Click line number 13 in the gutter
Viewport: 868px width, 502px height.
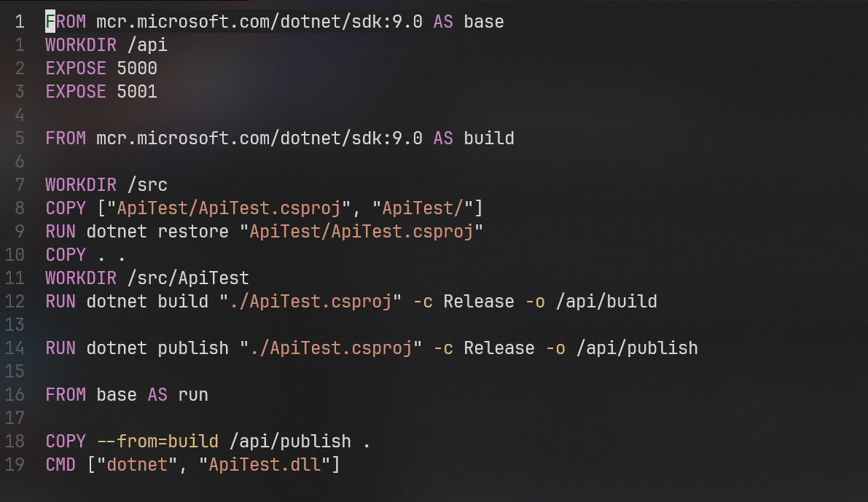coord(15,325)
